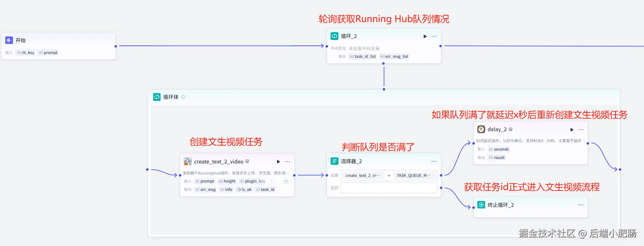The width and height of the screenshot is (644, 246).
Task: Select the plugin_key input of create_text_2_video
Action: [x=252, y=181]
